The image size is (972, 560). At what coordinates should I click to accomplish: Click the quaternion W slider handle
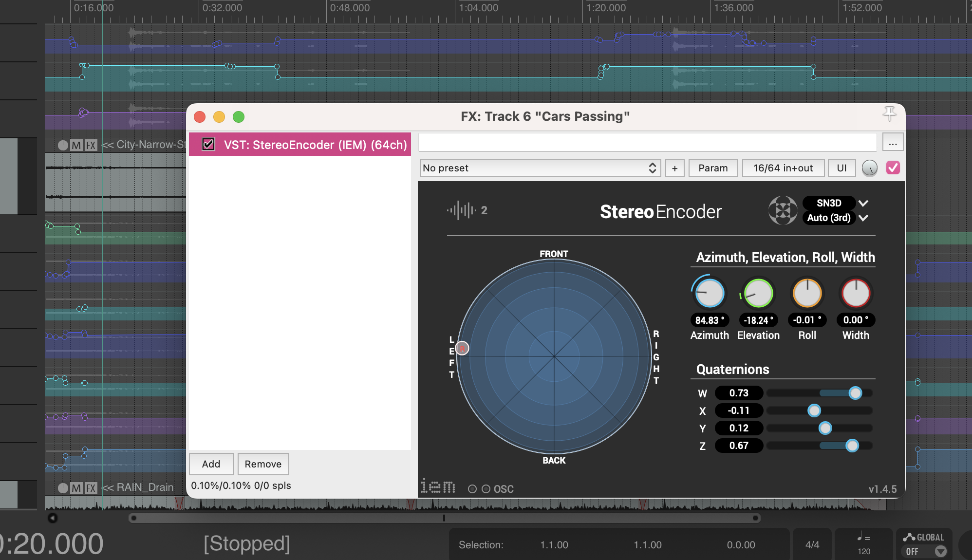[855, 393]
